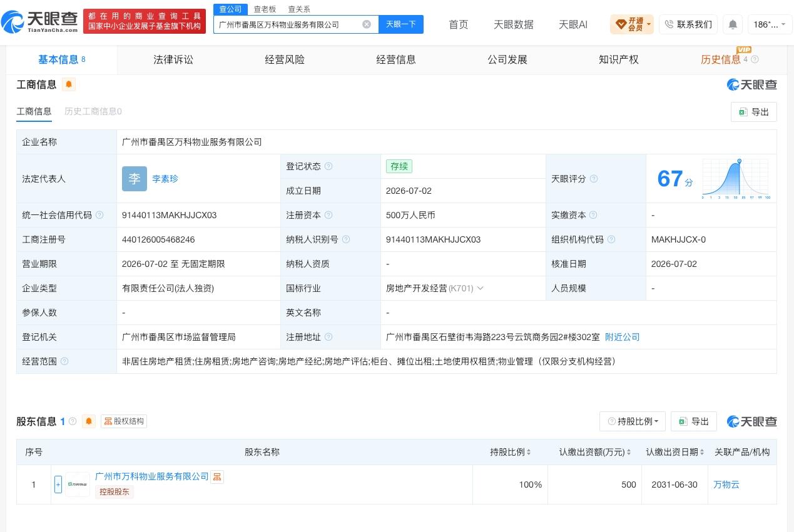
Task: Select the 工商信息 sub-tab
Action: 34,111
